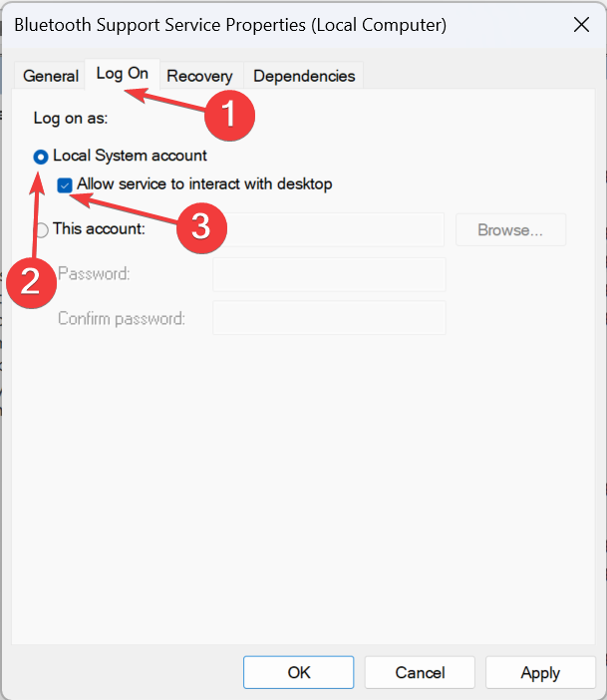Confirm with the OK button
Screen dimensions: 607x700
click(299, 672)
